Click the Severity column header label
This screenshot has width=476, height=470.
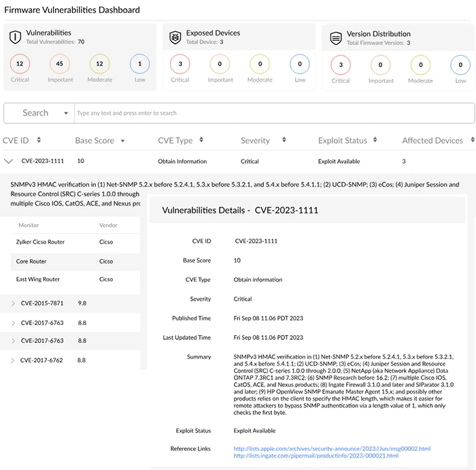tap(255, 141)
